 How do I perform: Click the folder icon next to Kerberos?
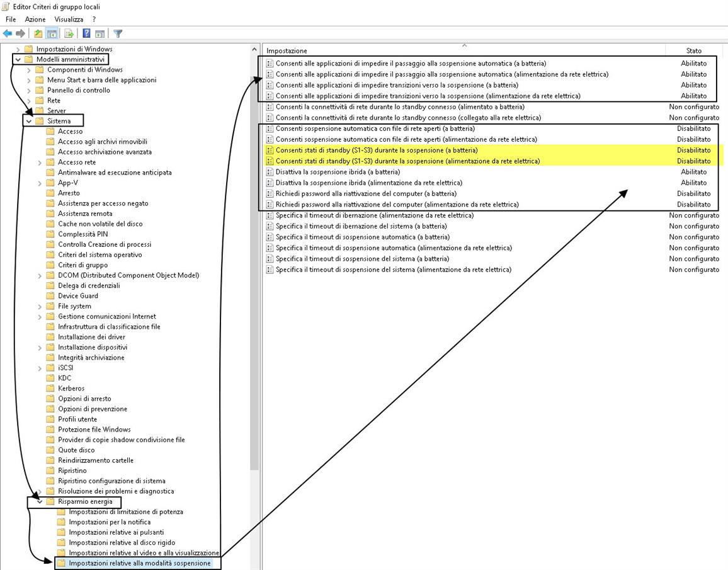point(50,388)
